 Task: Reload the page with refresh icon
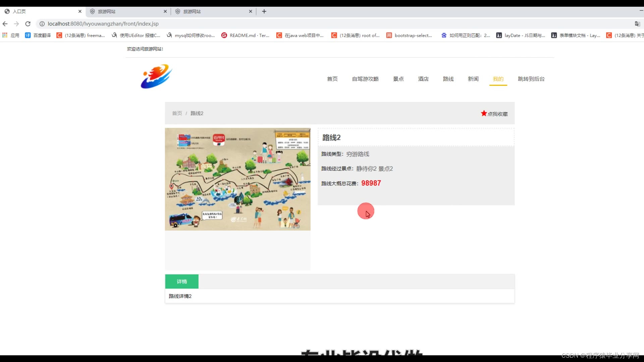pyautogui.click(x=28, y=24)
